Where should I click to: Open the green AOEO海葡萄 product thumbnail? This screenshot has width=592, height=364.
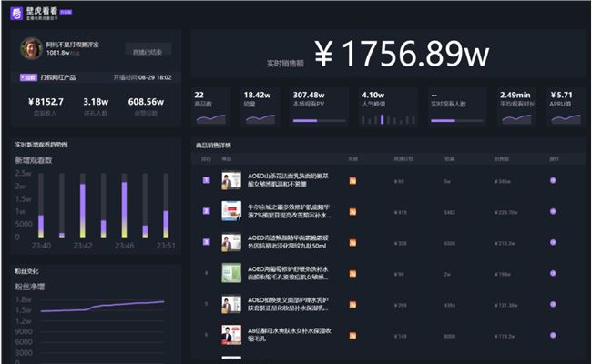point(230,274)
